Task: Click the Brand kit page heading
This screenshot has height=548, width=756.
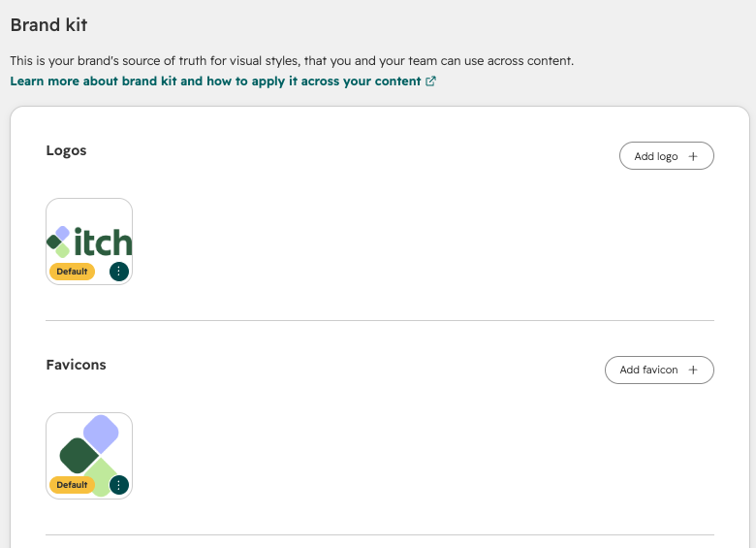Action: pyautogui.click(x=48, y=24)
